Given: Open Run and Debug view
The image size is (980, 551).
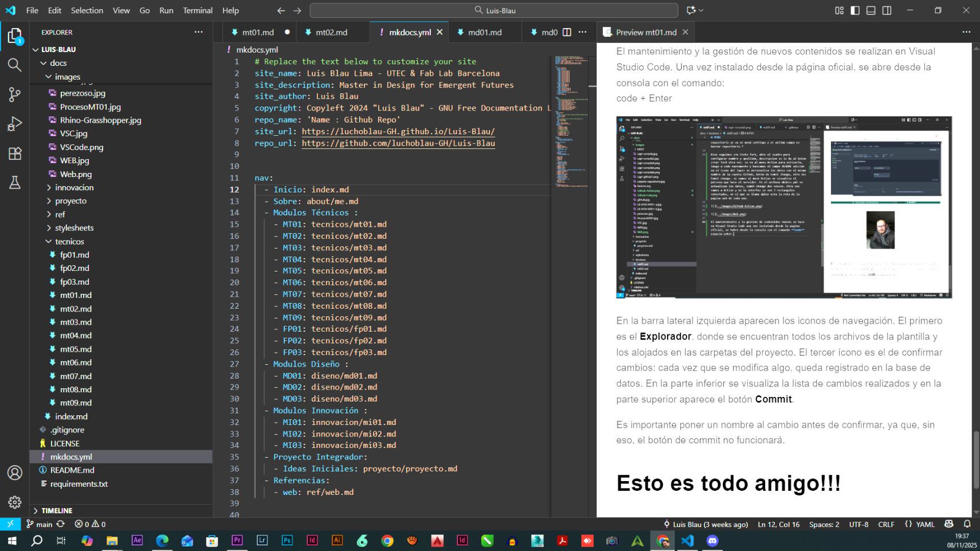Looking at the screenshot, I should [x=14, y=124].
